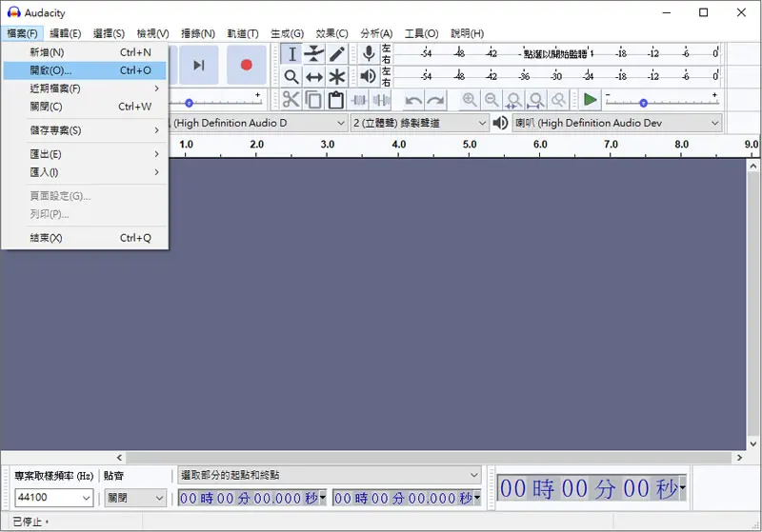Open the 貼齊 snap-to dropdown
The image size is (762, 532).
[x=135, y=498]
